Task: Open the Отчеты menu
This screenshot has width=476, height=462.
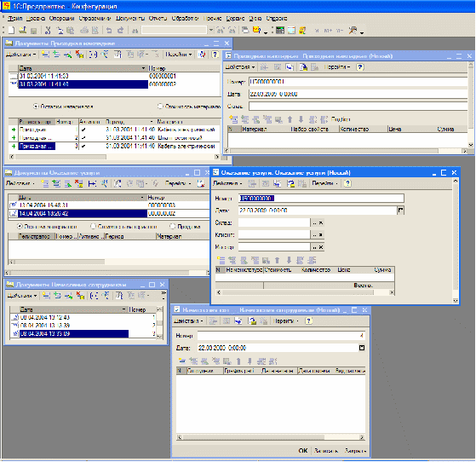Action: [x=158, y=18]
